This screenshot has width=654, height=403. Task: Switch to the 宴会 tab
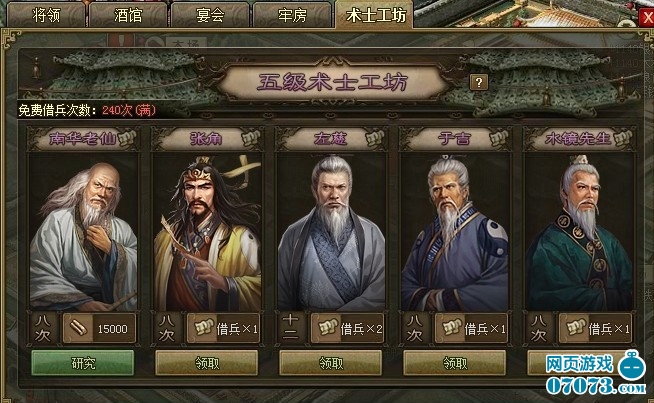pos(210,15)
